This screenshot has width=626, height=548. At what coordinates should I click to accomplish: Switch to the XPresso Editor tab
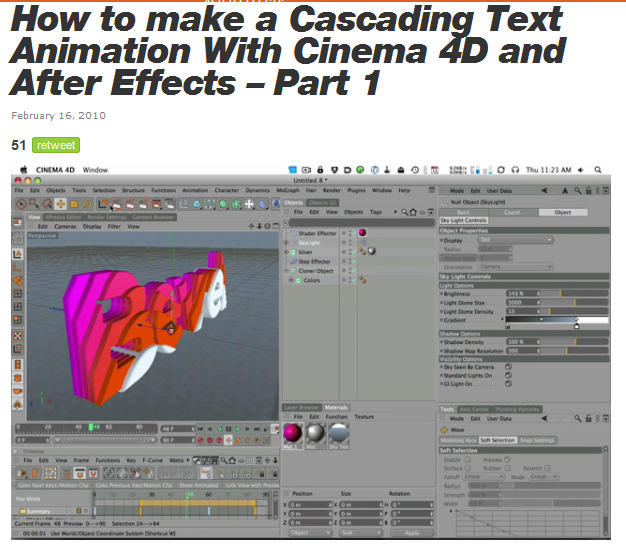click(63, 217)
